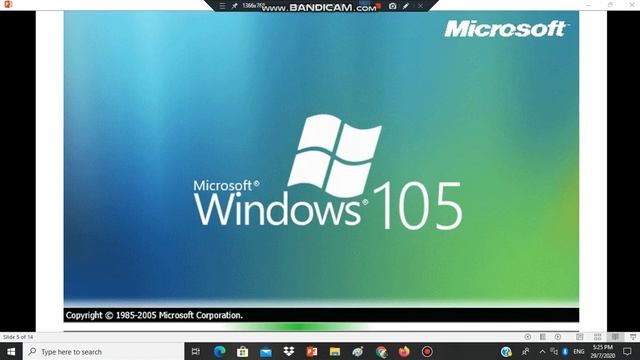Click the Copyright 1985-2005 Microsoft Corporation text

click(x=154, y=315)
